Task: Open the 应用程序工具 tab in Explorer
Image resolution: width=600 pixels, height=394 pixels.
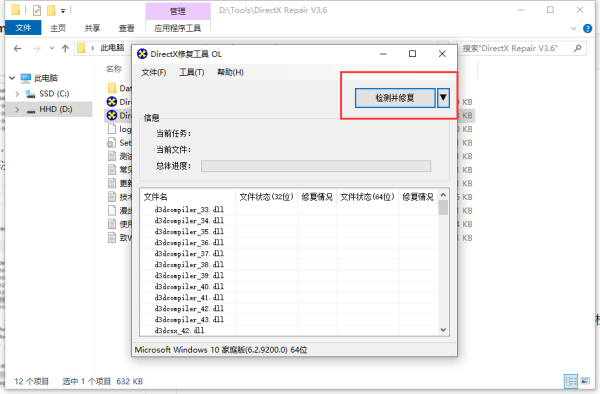Action: (178, 28)
